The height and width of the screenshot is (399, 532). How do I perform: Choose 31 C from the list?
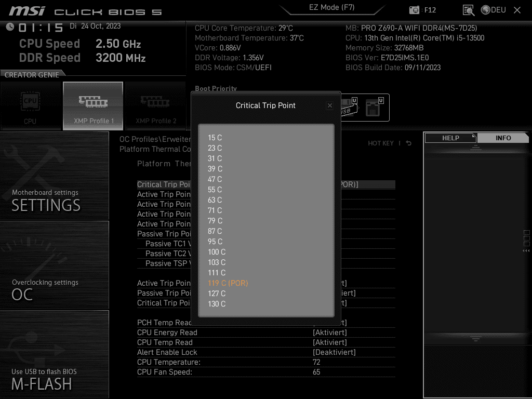point(215,158)
